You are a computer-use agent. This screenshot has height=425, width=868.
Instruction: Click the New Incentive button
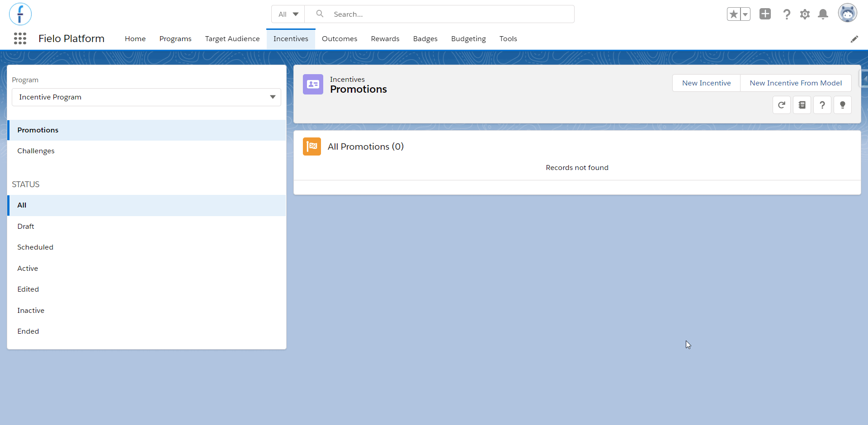[x=706, y=83]
